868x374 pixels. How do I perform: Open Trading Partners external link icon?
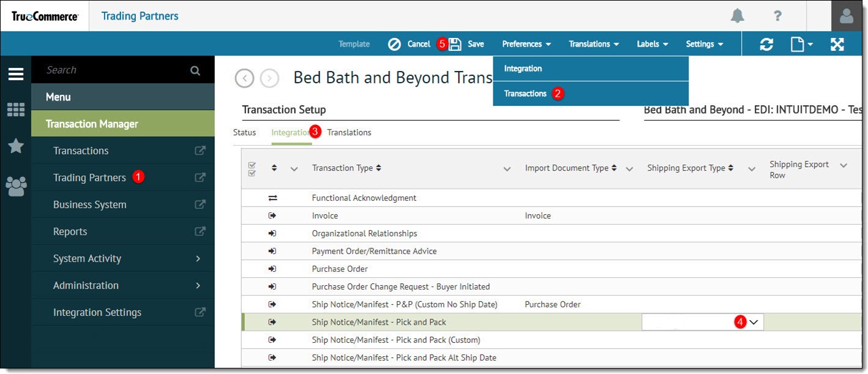click(x=200, y=178)
